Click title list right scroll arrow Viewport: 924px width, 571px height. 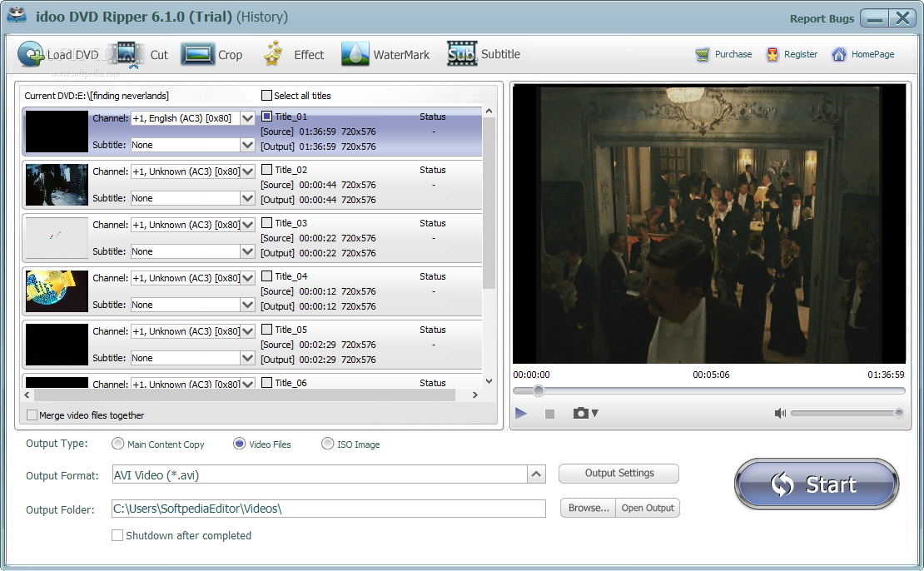click(475, 395)
